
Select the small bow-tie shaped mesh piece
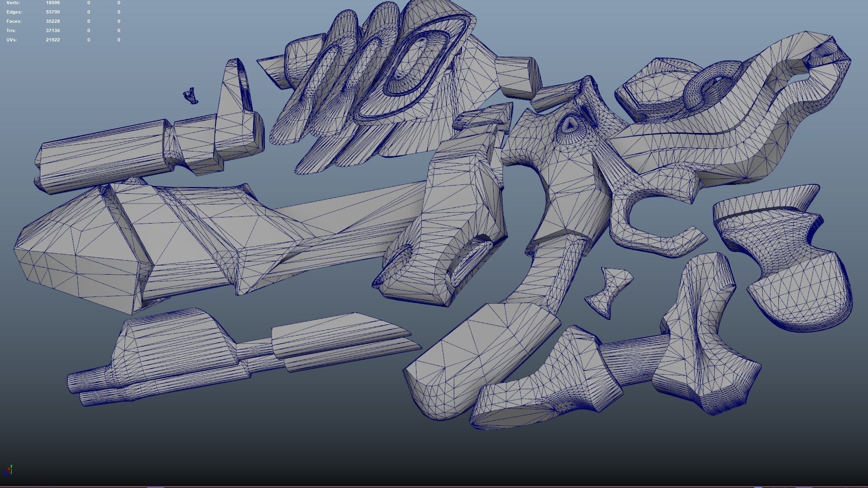(x=609, y=292)
